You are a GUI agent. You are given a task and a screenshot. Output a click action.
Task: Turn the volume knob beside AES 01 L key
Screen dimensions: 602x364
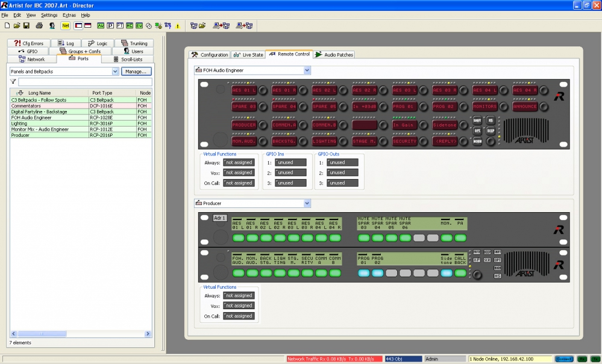coord(262,90)
